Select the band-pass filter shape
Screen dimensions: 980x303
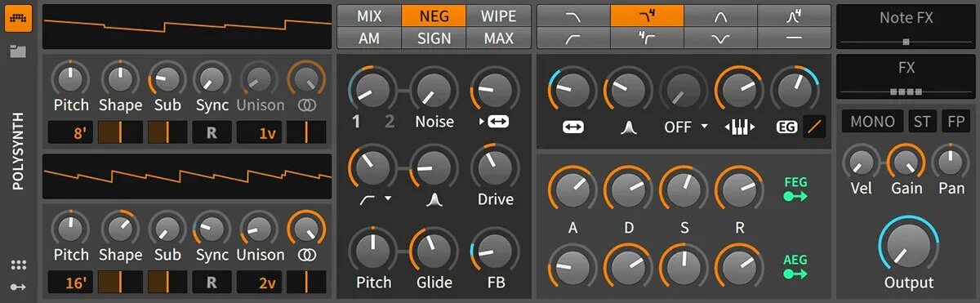pos(720,16)
